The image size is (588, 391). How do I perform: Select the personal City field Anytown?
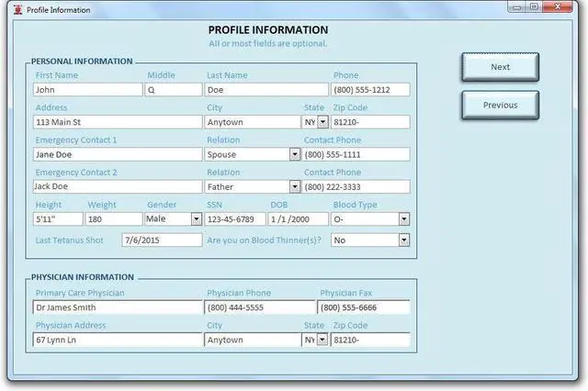(253, 122)
